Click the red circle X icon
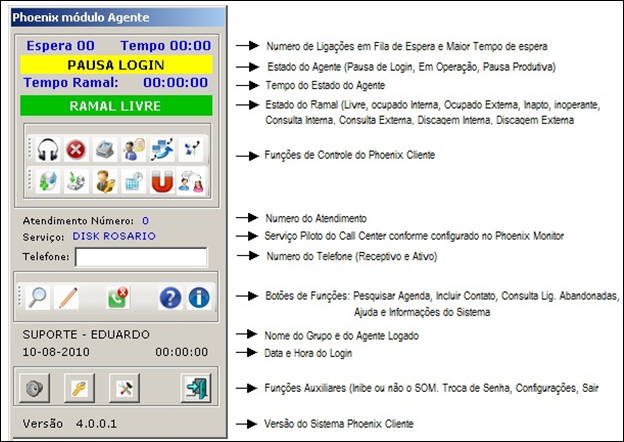The height and width of the screenshot is (442, 624). 76,150
